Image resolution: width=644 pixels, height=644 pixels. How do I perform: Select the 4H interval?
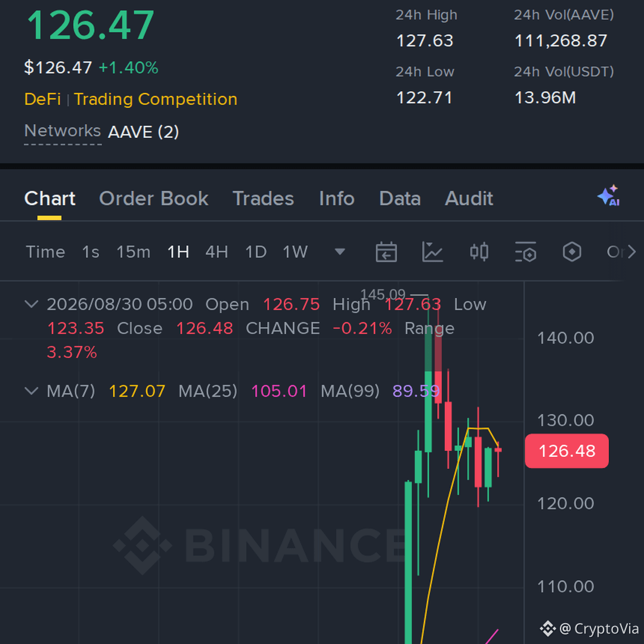click(216, 252)
